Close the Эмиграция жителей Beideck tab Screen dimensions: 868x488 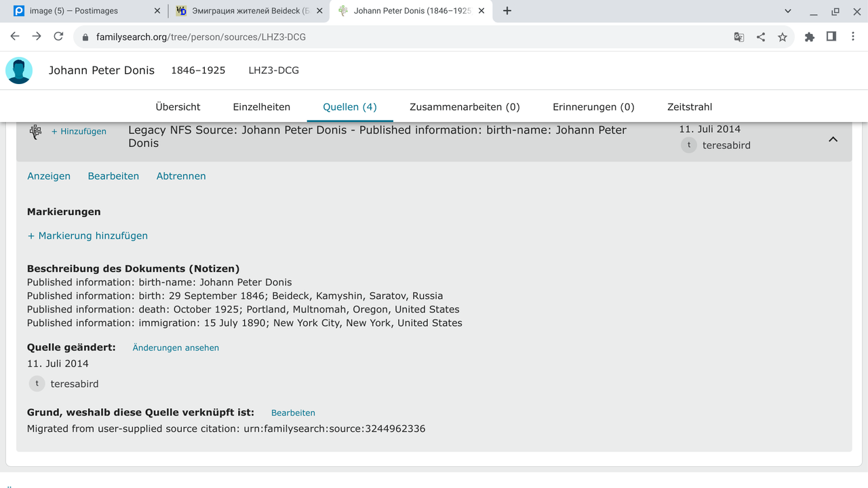pyautogui.click(x=319, y=11)
